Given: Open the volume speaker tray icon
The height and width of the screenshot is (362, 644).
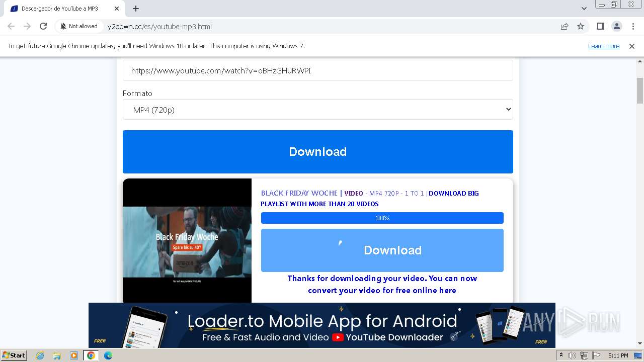Looking at the screenshot, I should click(x=573, y=355).
